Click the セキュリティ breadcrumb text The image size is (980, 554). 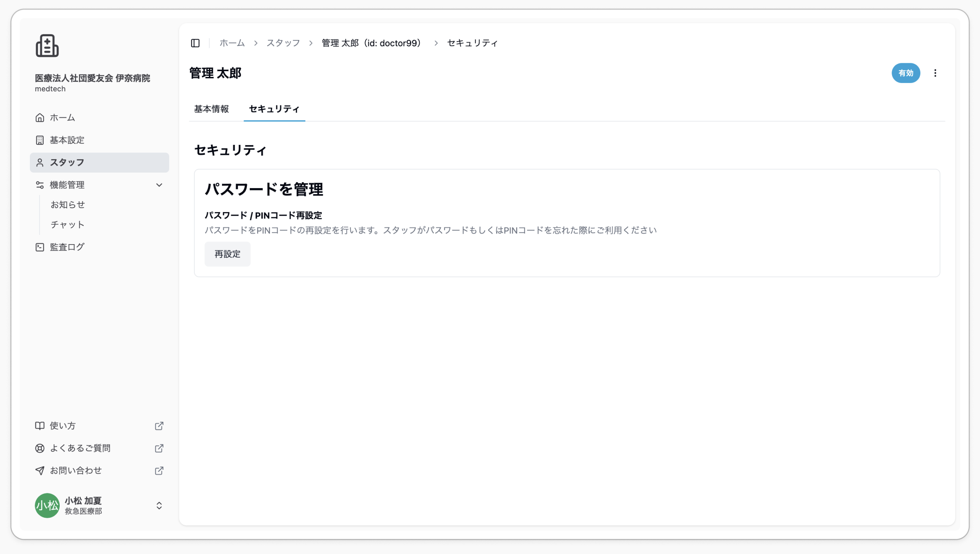point(472,43)
